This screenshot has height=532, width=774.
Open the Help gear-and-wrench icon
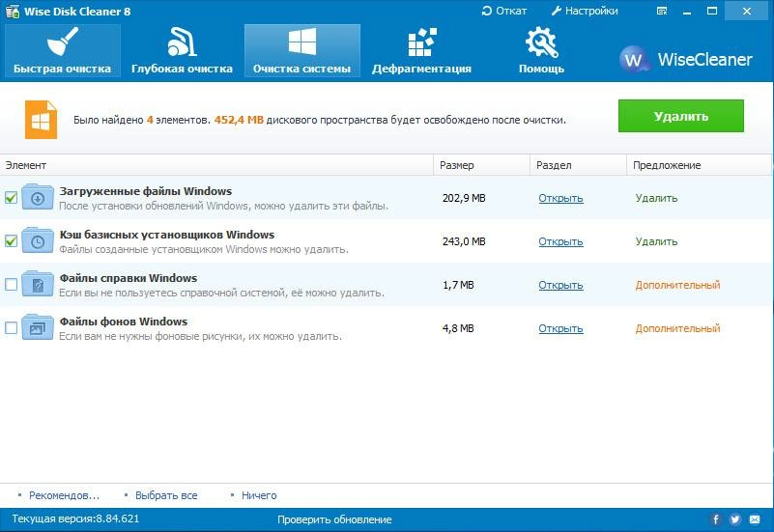(x=541, y=42)
